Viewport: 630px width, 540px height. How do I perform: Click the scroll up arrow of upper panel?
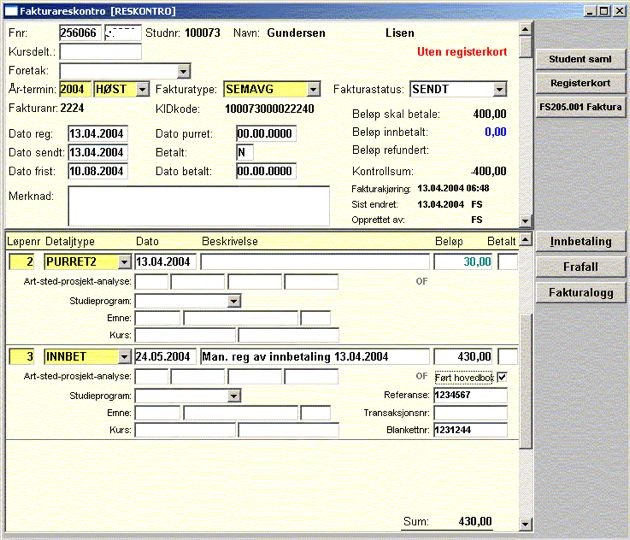pyautogui.click(x=526, y=29)
